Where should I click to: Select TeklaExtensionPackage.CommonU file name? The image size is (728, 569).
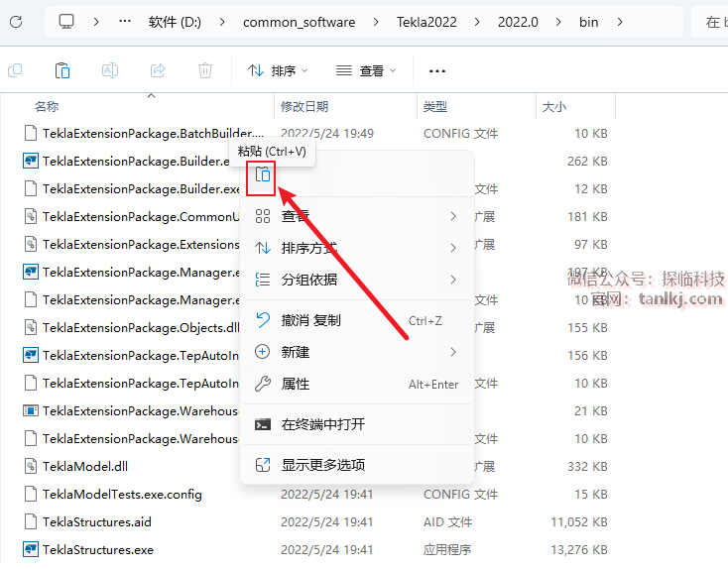pyautogui.click(x=141, y=217)
